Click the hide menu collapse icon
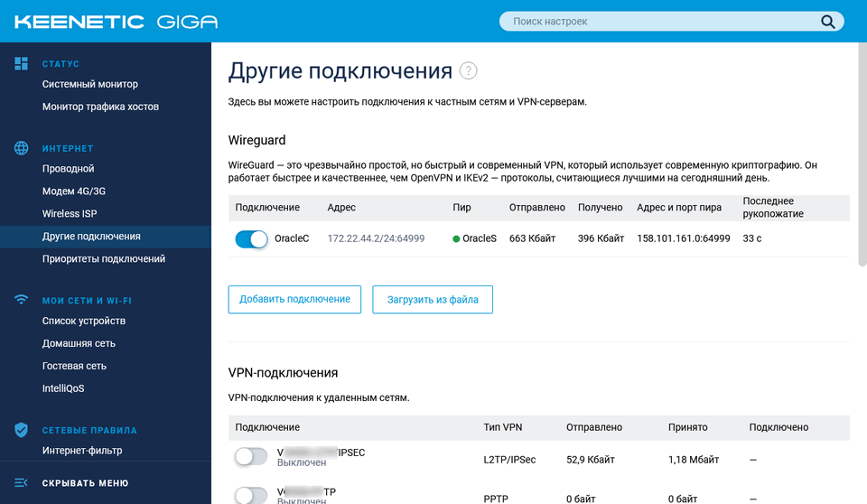The height and width of the screenshot is (504, 867). tap(21, 483)
